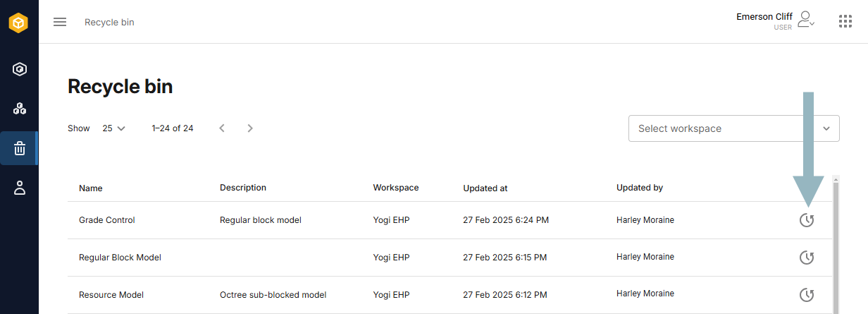Open the apps grid launcher icon
The height and width of the screenshot is (314, 868).
click(x=845, y=21)
